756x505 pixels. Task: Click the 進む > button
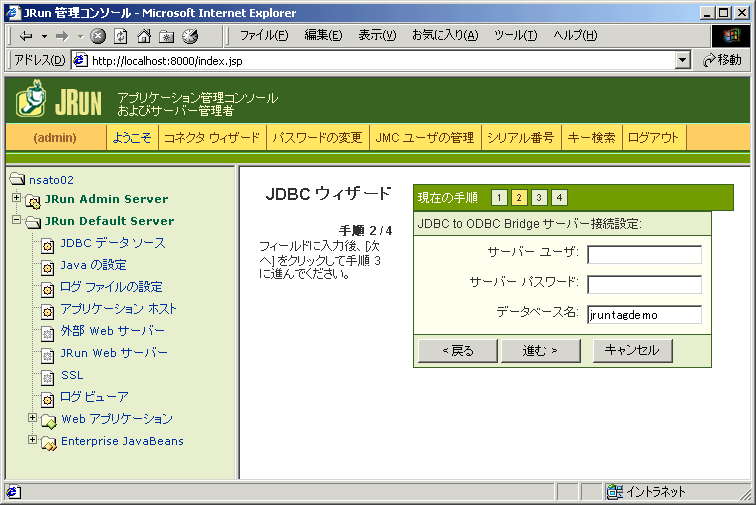click(541, 350)
